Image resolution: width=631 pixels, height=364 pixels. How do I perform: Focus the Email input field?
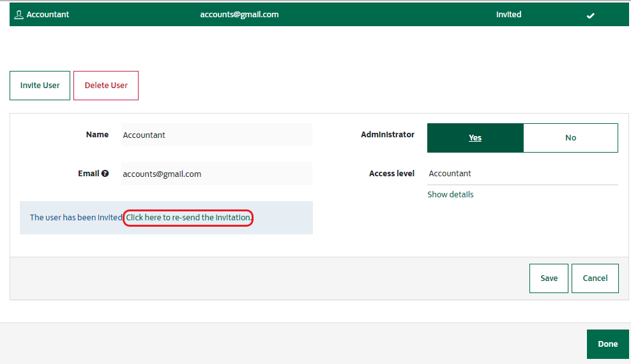[217, 174]
